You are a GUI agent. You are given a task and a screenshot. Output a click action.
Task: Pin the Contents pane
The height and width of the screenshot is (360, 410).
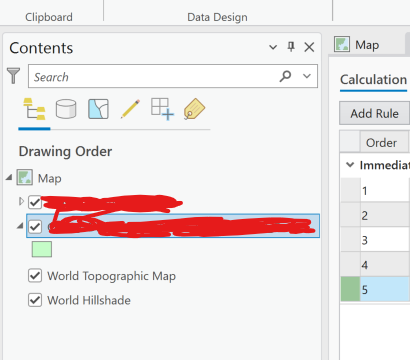pyautogui.click(x=291, y=47)
